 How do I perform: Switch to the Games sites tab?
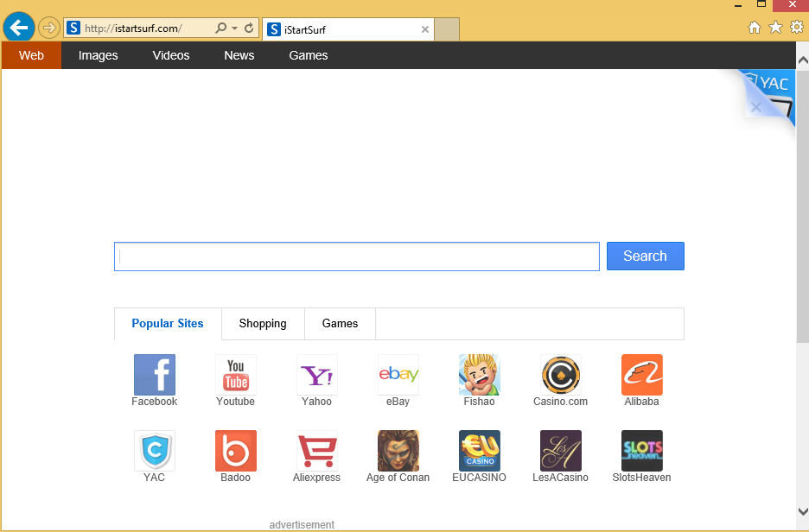[340, 324]
